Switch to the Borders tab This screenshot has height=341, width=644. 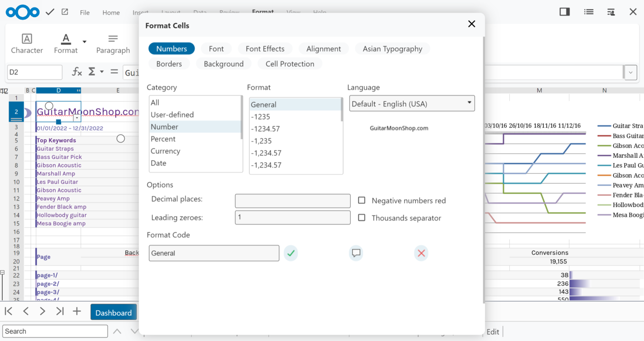click(x=169, y=63)
